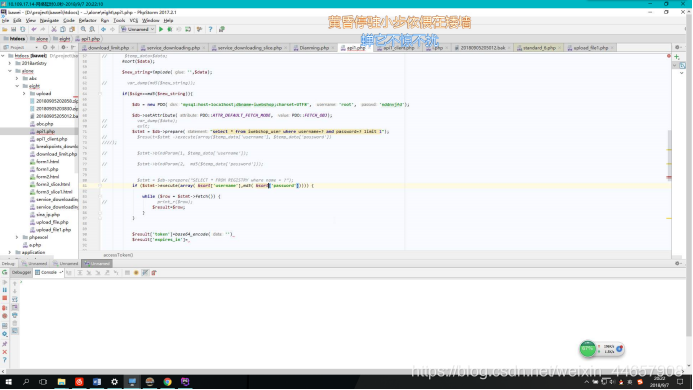
Task: Stop the debug session with red square
Action: [x=4, y=298]
